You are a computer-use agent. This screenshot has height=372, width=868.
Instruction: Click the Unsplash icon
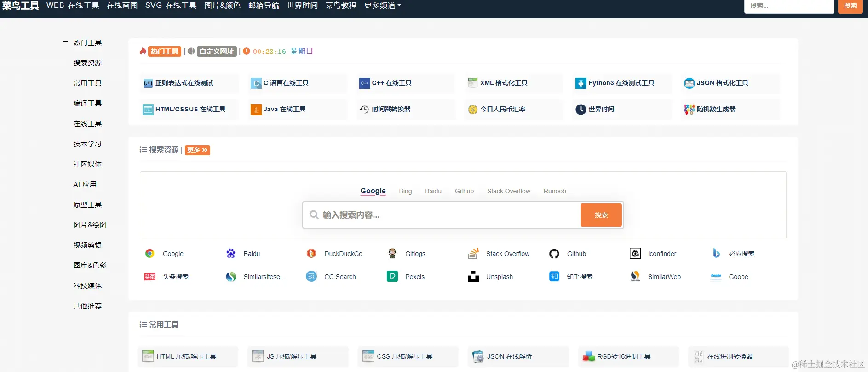pos(473,276)
